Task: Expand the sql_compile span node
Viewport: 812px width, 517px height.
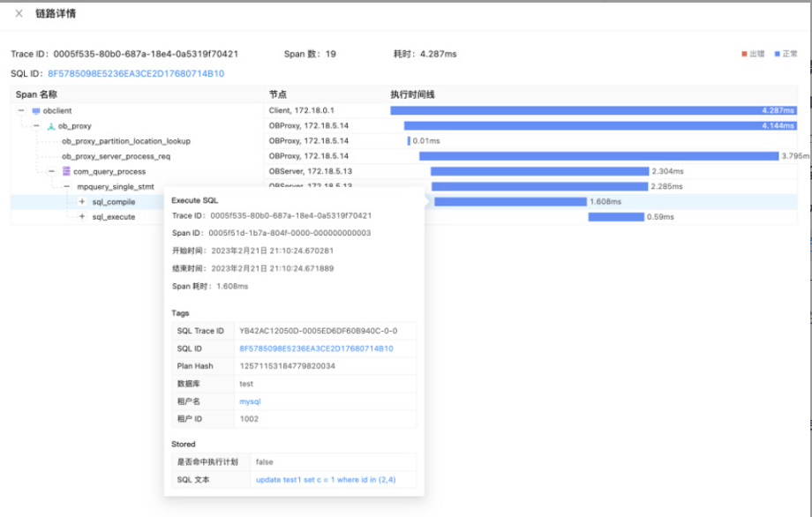Action: pyautogui.click(x=82, y=202)
